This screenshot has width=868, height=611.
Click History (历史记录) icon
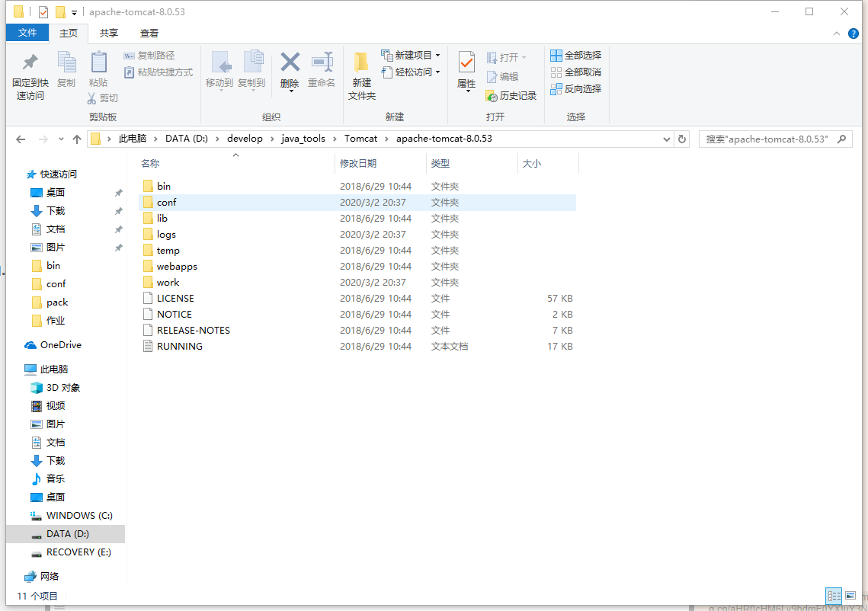[492, 96]
